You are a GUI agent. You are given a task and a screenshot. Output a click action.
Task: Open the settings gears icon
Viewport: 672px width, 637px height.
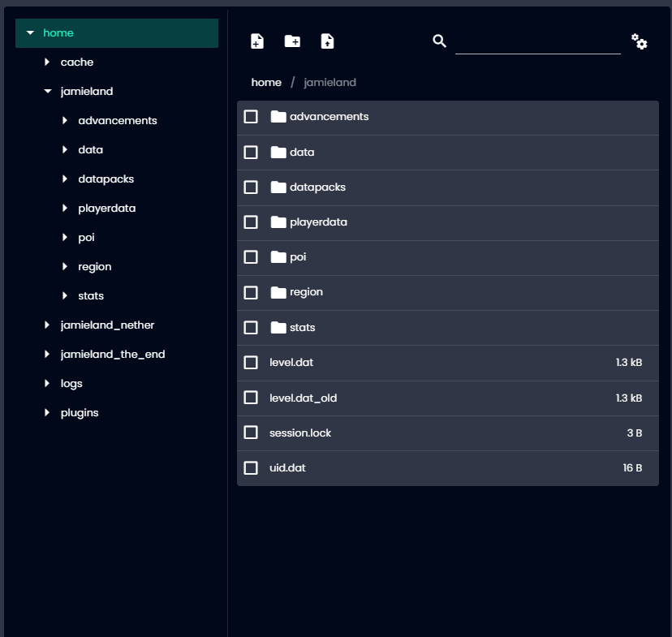click(639, 41)
